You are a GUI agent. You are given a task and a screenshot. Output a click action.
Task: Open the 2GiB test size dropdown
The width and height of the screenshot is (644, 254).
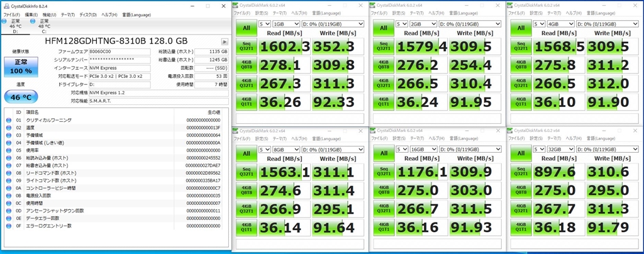point(423,24)
